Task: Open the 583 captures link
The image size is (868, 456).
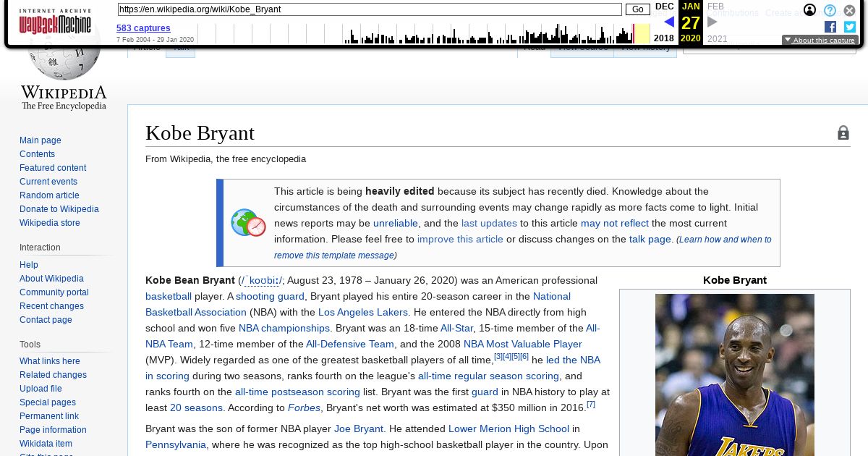Action: pyautogui.click(x=143, y=28)
